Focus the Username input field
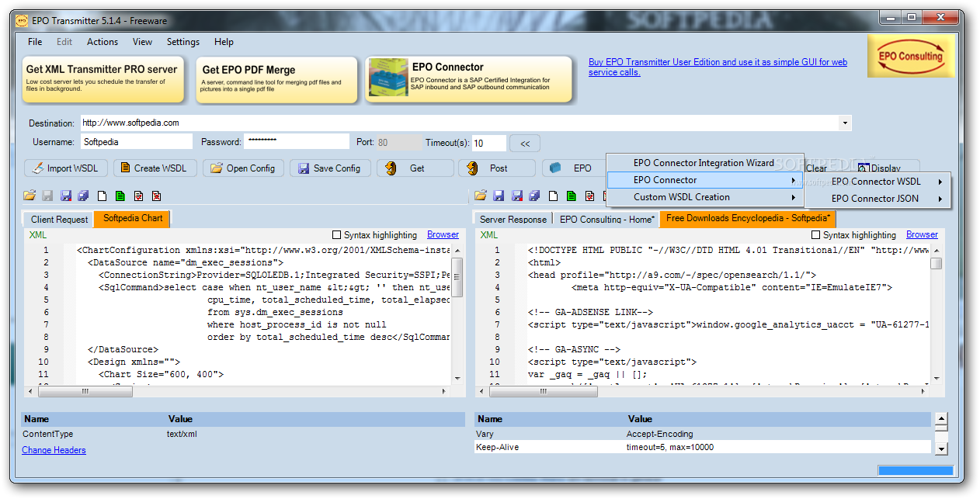The image size is (980, 499). point(136,142)
